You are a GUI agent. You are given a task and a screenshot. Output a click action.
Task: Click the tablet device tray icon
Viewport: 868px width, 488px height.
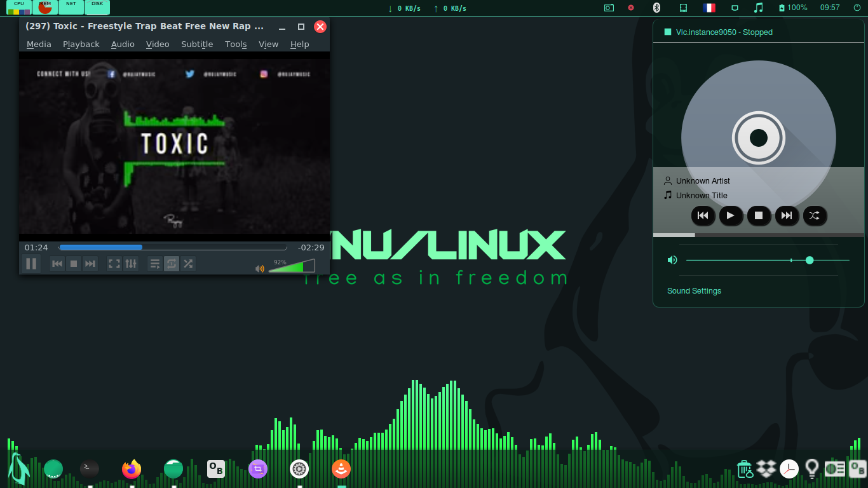click(x=684, y=8)
